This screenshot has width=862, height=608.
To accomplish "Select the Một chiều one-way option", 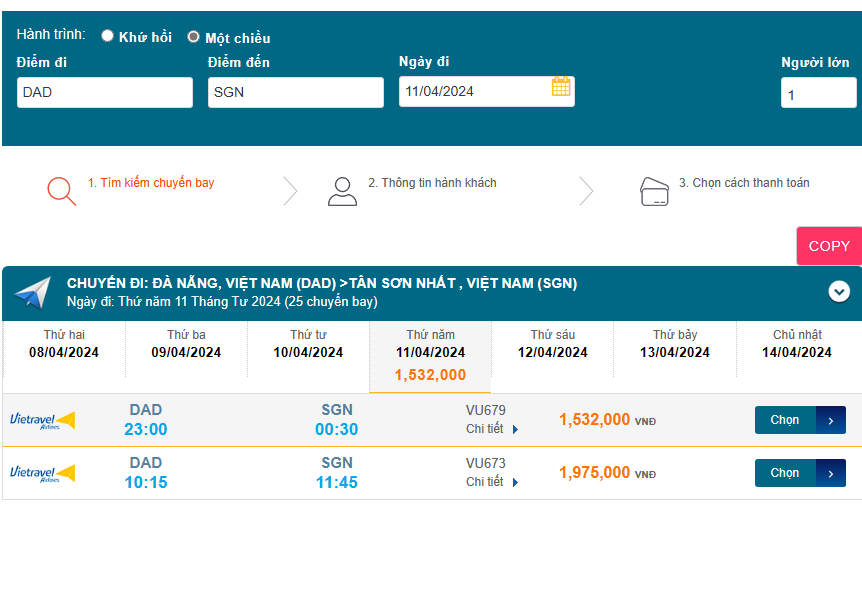I will coord(194,37).
